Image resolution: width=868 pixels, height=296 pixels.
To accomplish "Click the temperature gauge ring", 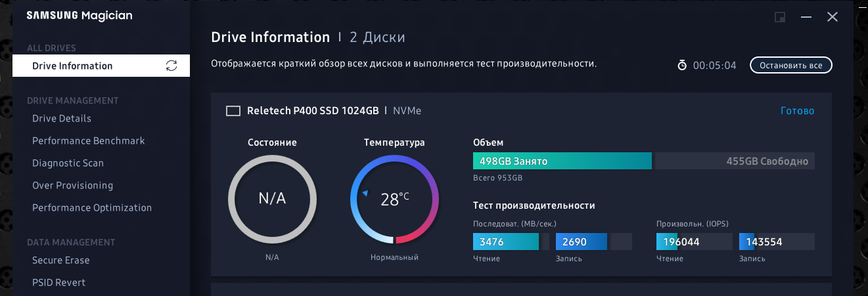I will 394,199.
